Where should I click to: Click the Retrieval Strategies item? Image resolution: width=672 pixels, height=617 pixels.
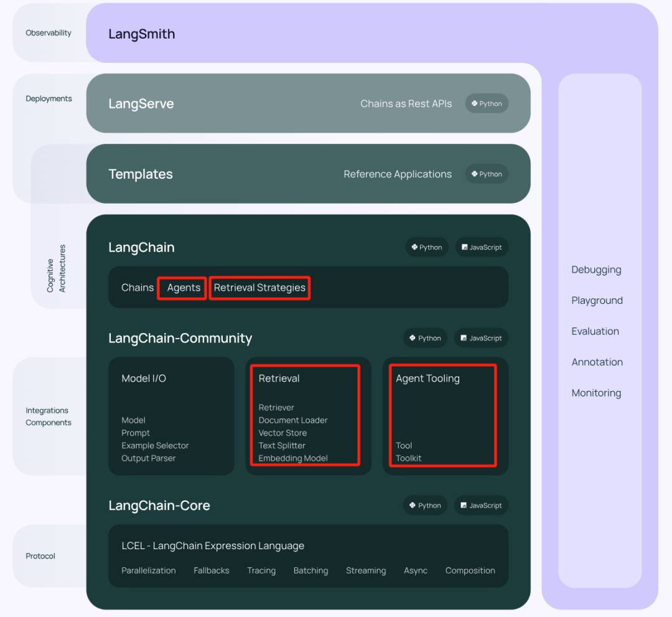pos(259,287)
